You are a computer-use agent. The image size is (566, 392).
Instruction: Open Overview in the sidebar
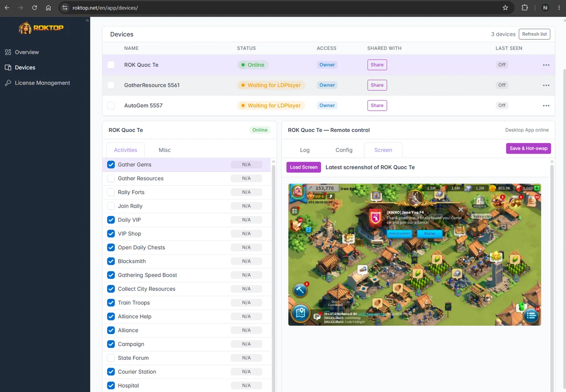[27, 52]
